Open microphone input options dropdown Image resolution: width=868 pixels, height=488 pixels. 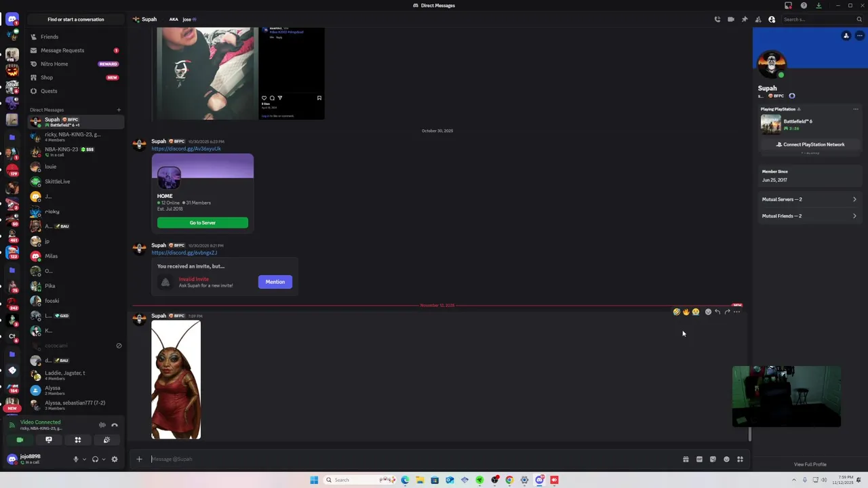84,459
